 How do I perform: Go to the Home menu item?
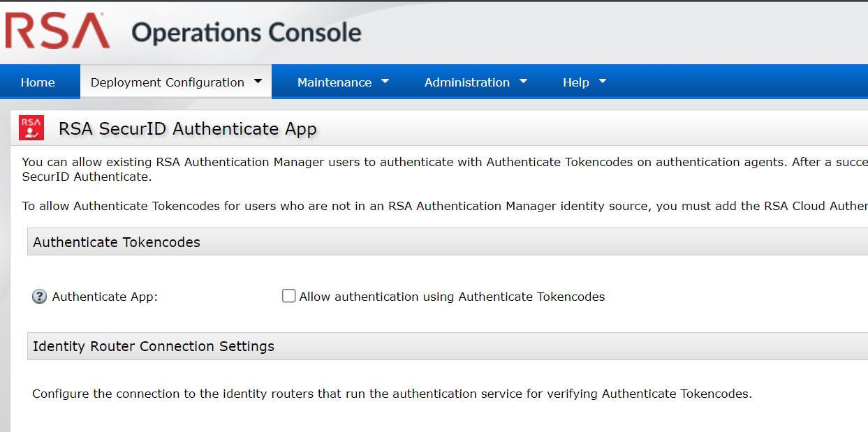pyautogui.click(x=38, y=82)
